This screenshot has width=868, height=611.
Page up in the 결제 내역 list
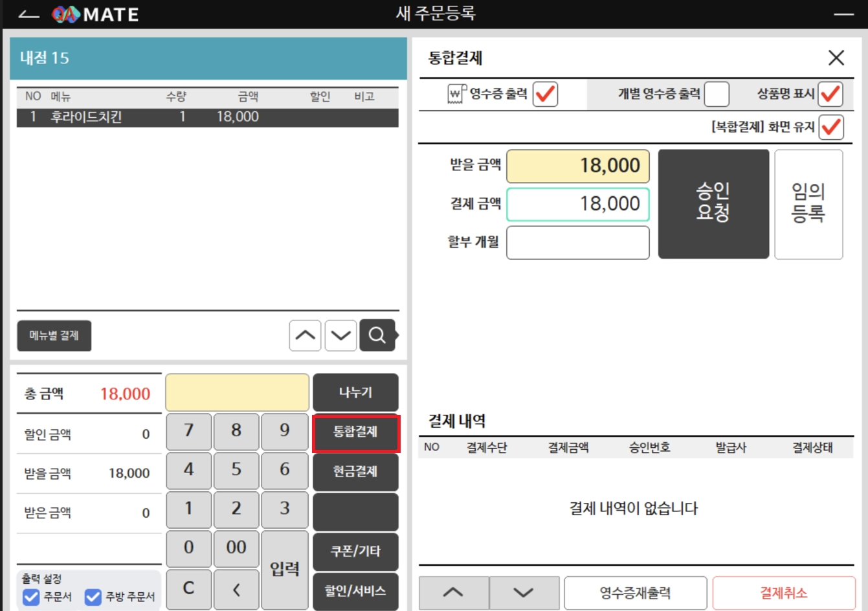pos(454,593)
